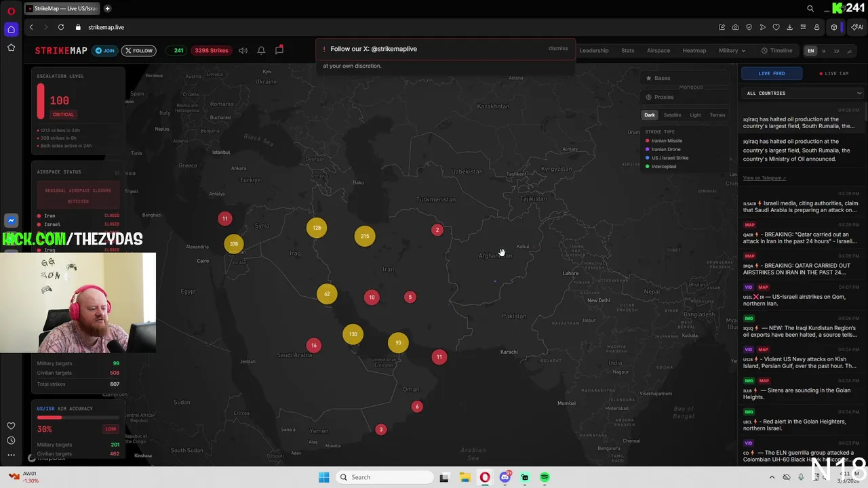Select the Dark map style
The width and height of the screenshot is (868, 488).
click(x=650, y=115)
